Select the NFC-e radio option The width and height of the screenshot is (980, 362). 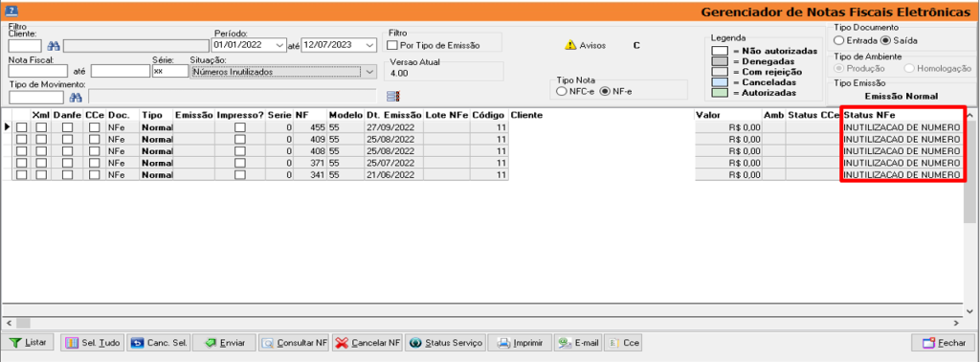click(x=562, y=92)
